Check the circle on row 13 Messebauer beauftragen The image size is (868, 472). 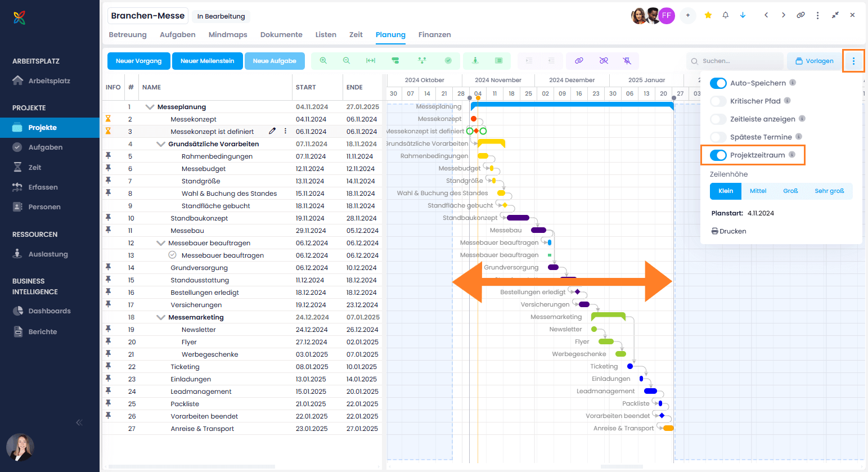[x=173, y=255]
